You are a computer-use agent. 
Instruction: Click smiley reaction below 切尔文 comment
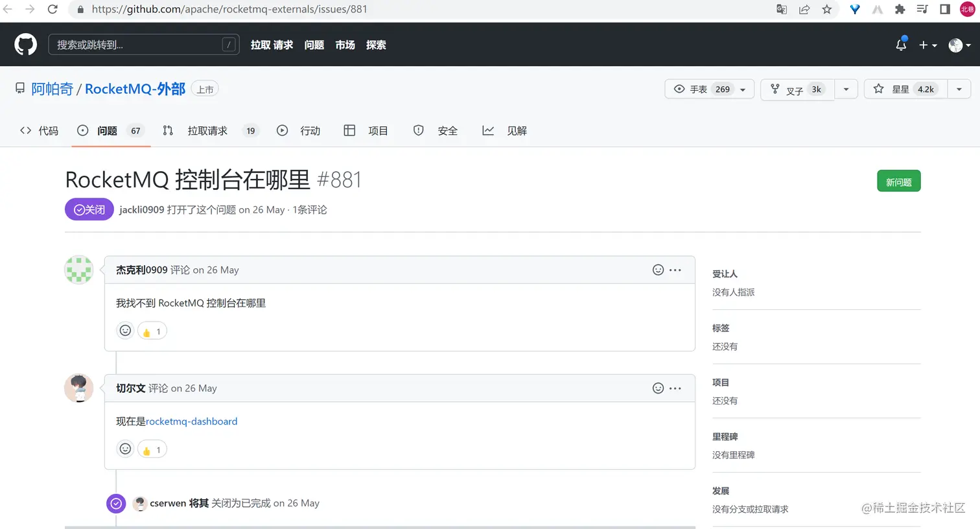[x=125, y=449]
